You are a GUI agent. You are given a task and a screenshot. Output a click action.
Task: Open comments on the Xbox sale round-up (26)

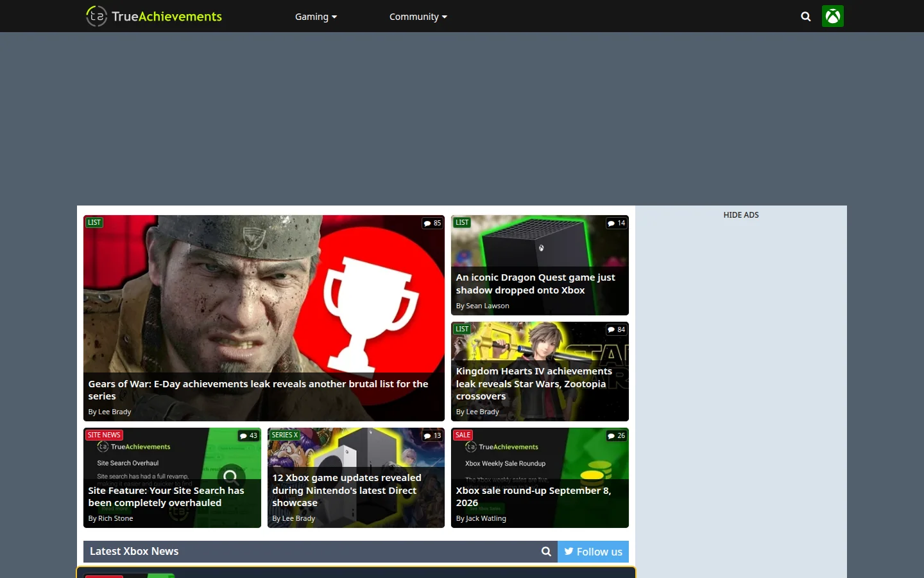point(617,435)
